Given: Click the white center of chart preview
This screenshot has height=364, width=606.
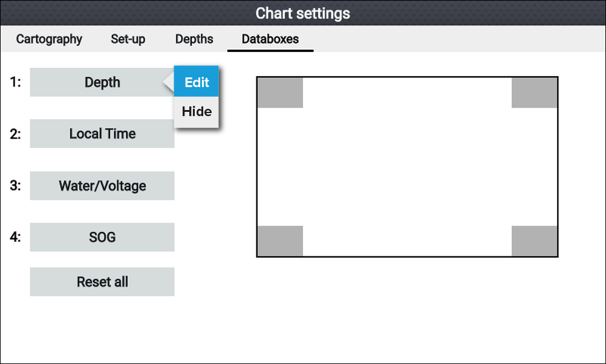Looking at the screenshot, I should [x=408, y=167].
